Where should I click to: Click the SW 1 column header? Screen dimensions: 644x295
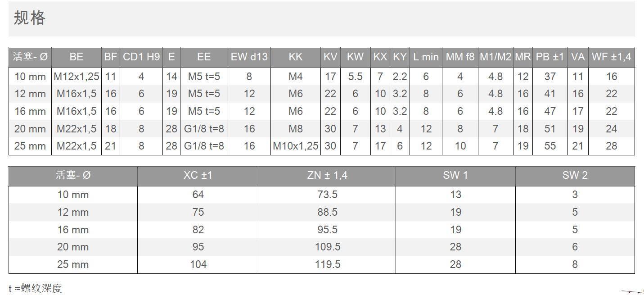pos(455,175)
